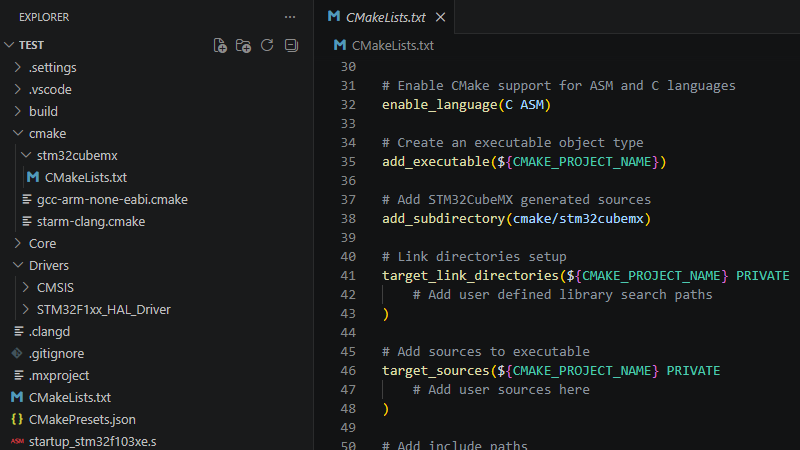Open starm-clang.cmake file

(x=91, y=221)
